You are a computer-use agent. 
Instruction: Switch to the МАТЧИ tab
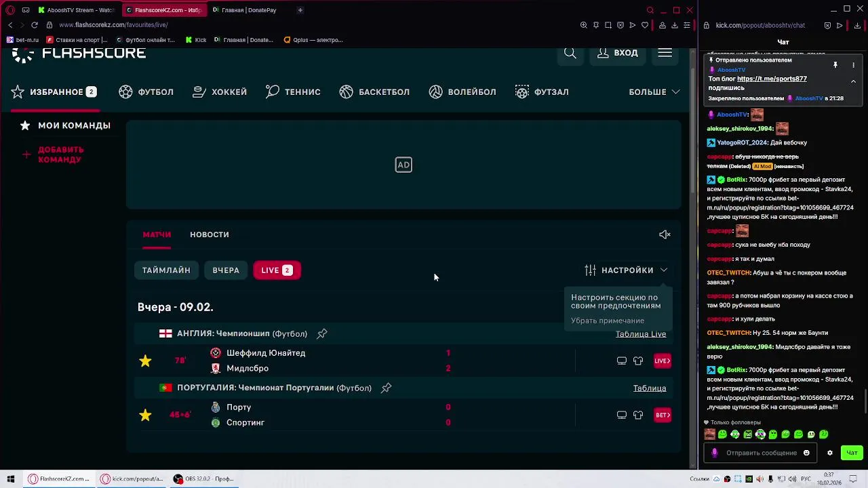(157, 235)
